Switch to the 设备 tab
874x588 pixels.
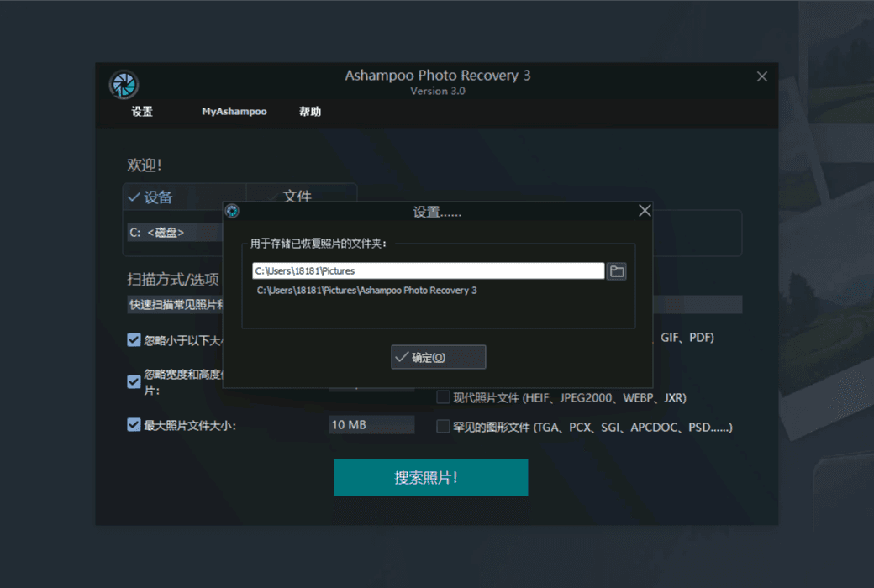coord(184,197)
